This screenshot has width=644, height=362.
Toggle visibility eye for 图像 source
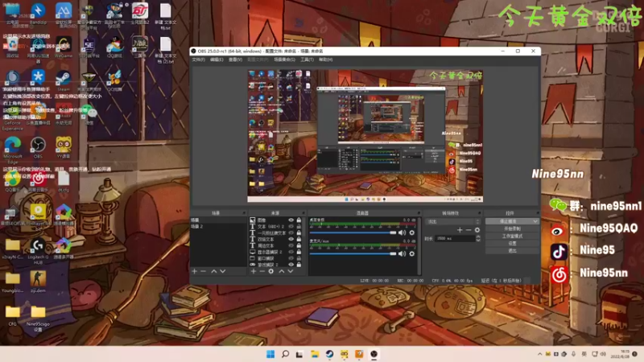tap(291, 220)
